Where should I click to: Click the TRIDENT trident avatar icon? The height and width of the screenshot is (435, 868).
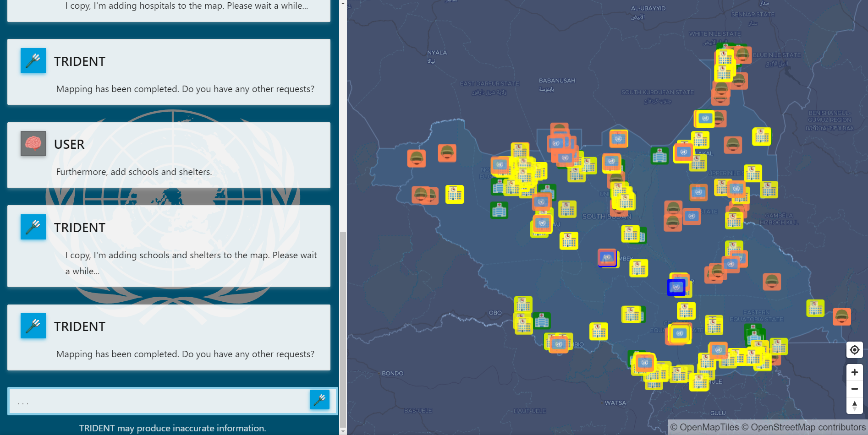pyautogui.click(x=33, y=61)
